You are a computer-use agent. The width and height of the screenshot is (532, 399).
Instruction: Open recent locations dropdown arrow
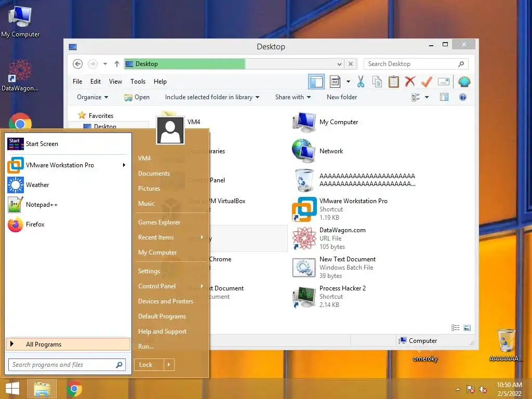point(105,64)
